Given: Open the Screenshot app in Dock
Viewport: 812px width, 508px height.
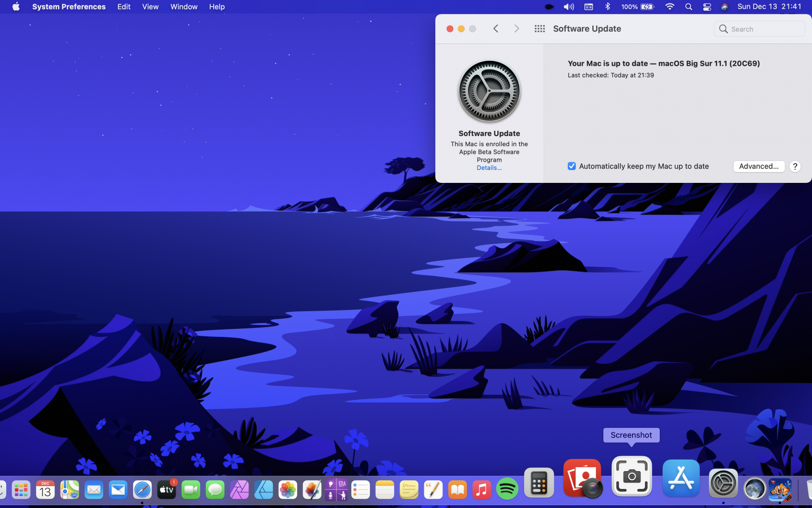Looking at the screenshot, I should (x=631, y=477).
